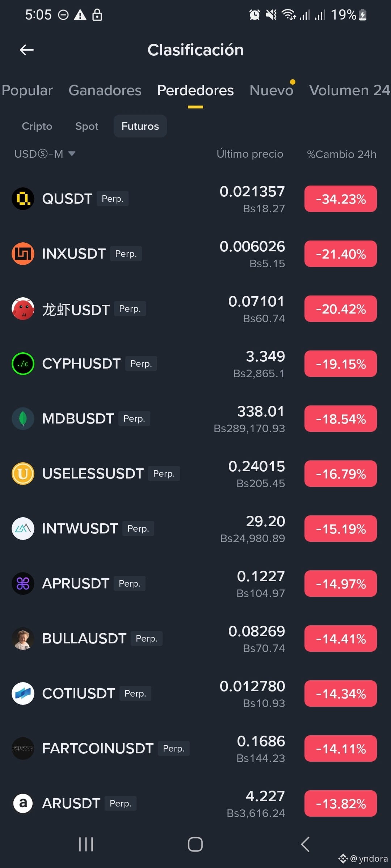Expand the USDⓈ-M contract type dropdown

click(x=45, y=154)
